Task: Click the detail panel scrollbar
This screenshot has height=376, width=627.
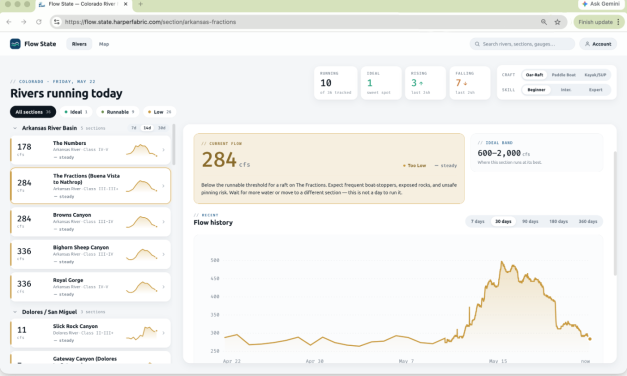Action: (615, 213)
